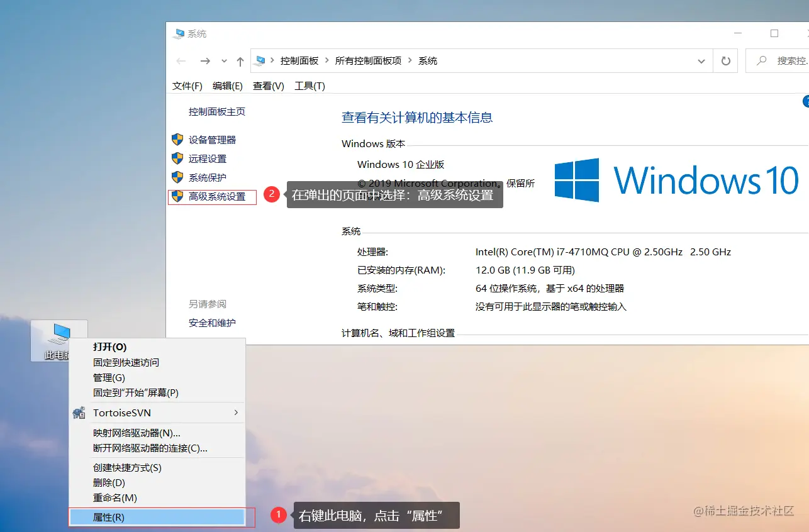Choose 属性(R) in context menu

pyautogui.click(x=157, y=518)
